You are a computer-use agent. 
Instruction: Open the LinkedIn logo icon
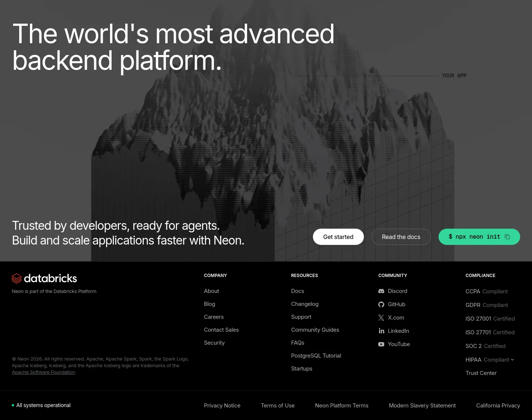click(x=381, y=331)
